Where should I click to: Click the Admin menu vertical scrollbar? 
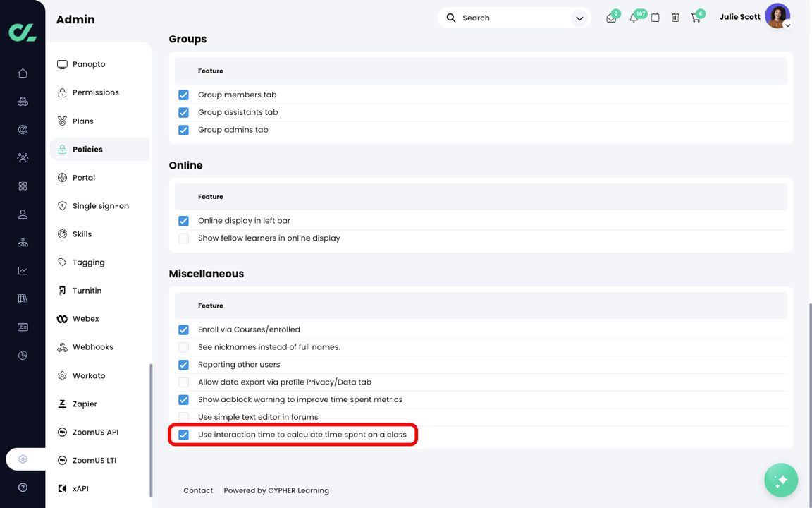pyautogui.click(x=151, y=430)
